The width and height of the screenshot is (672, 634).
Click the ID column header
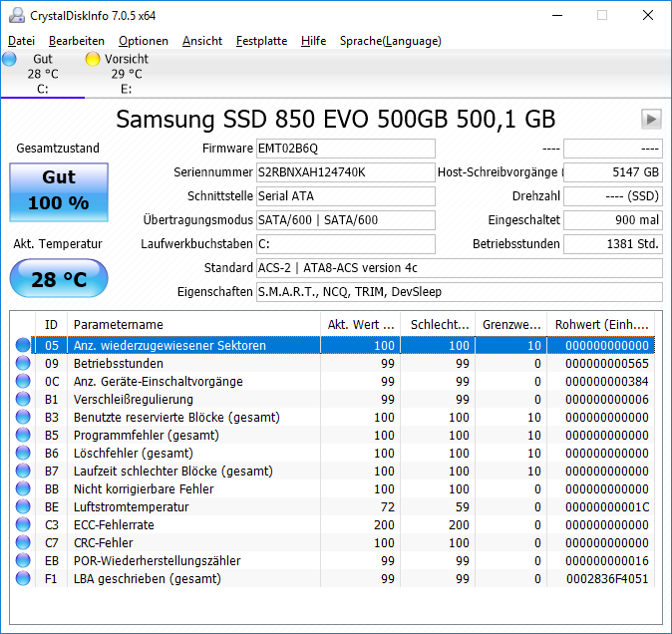click(x=51, y=324)
